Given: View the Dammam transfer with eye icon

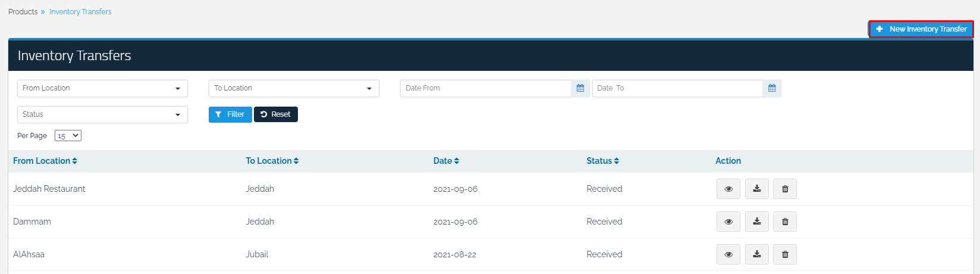Looking at the screenshot, I should (x=728, y=222).
